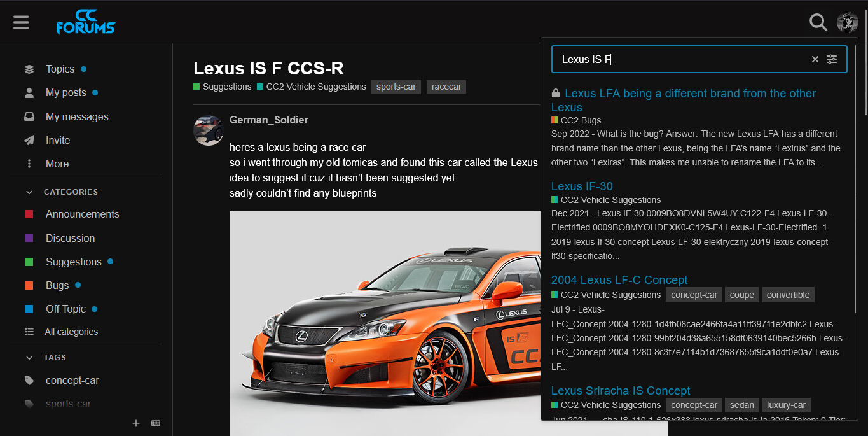Open the hamburger sidebar menu
This screenshot has height=436, width=868.
pos(21,22)
